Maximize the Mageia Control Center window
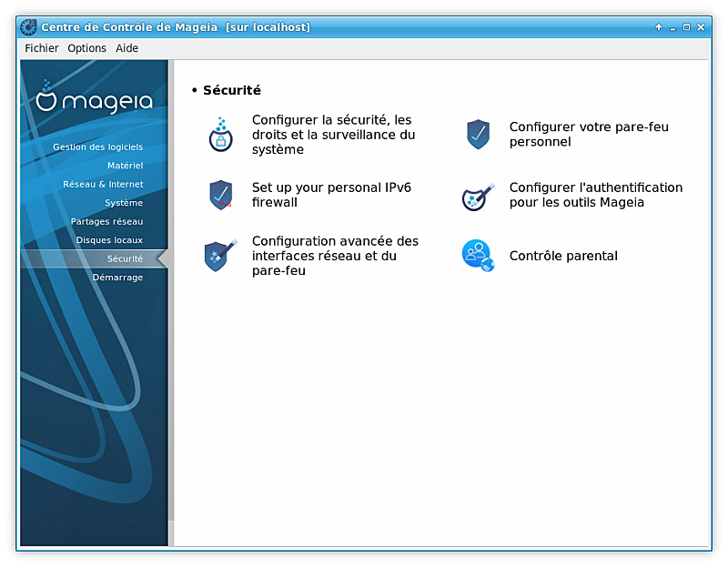This screenshot has width=728, height=567. [x=687, y=27]
